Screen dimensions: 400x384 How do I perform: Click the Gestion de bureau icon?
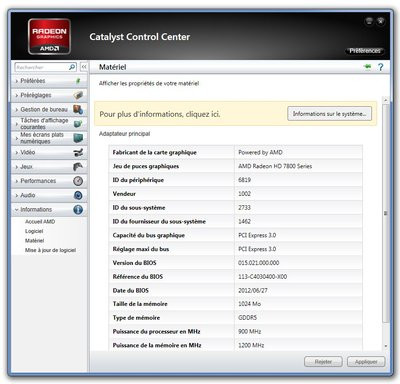point(78,109)
